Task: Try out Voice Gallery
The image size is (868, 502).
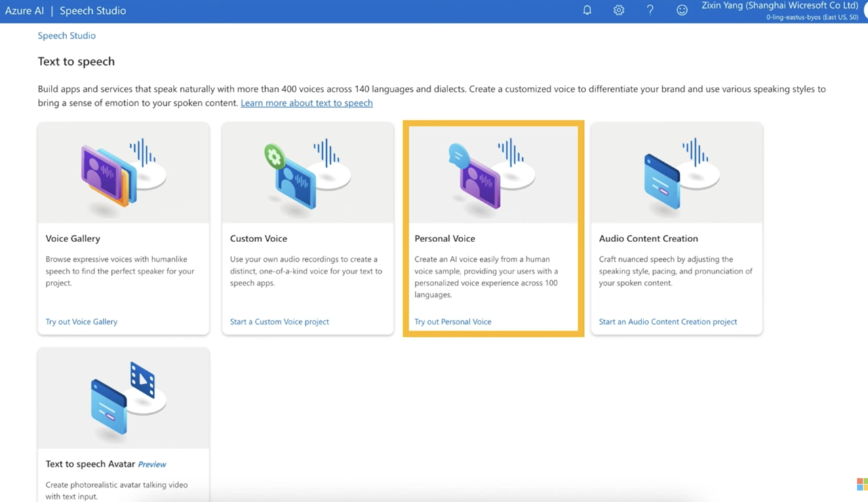Action: (x=81, y=322)
